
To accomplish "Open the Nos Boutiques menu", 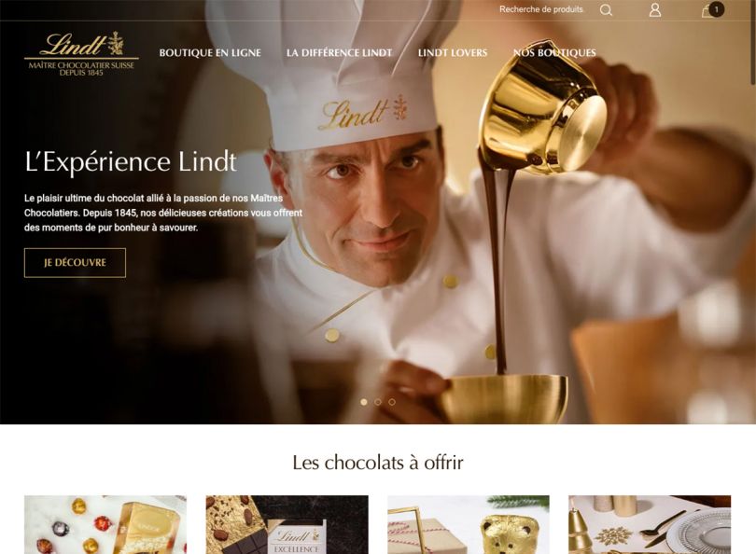I will pos(554,52).
